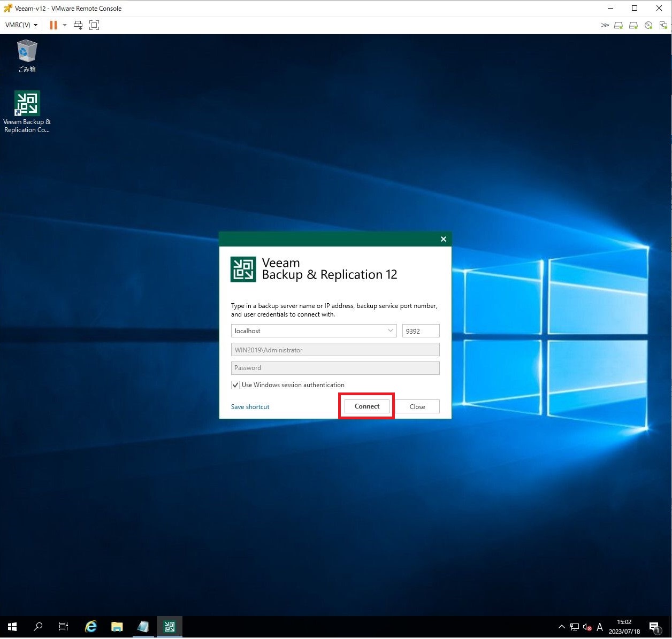
Task: Uncheck Use Windows session authentication
Action: (x=235, y=385)
